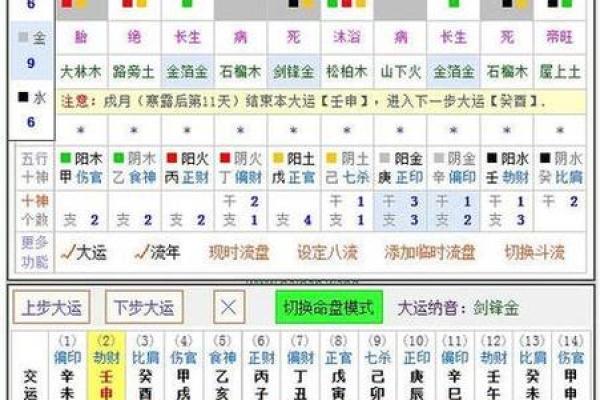600x400 pixels.
Task: Click 乙 食神 in the 十神 row
Action: pyautogui.click(x=134, y=177)
